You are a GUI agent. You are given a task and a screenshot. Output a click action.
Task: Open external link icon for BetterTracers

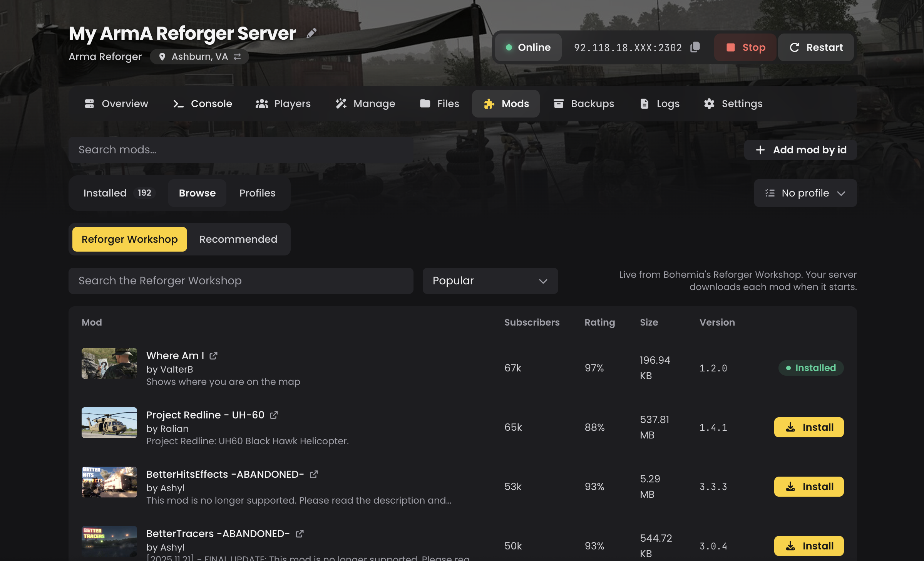tap(300, 534)
